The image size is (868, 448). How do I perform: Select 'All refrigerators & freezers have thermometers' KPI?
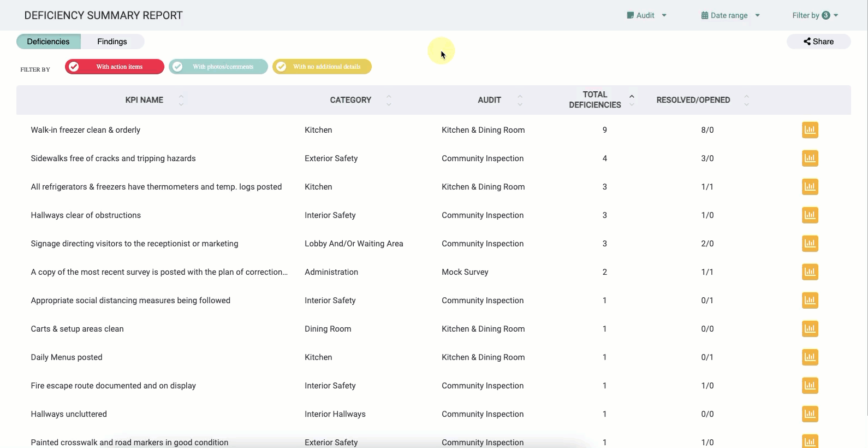coord(156,187)
